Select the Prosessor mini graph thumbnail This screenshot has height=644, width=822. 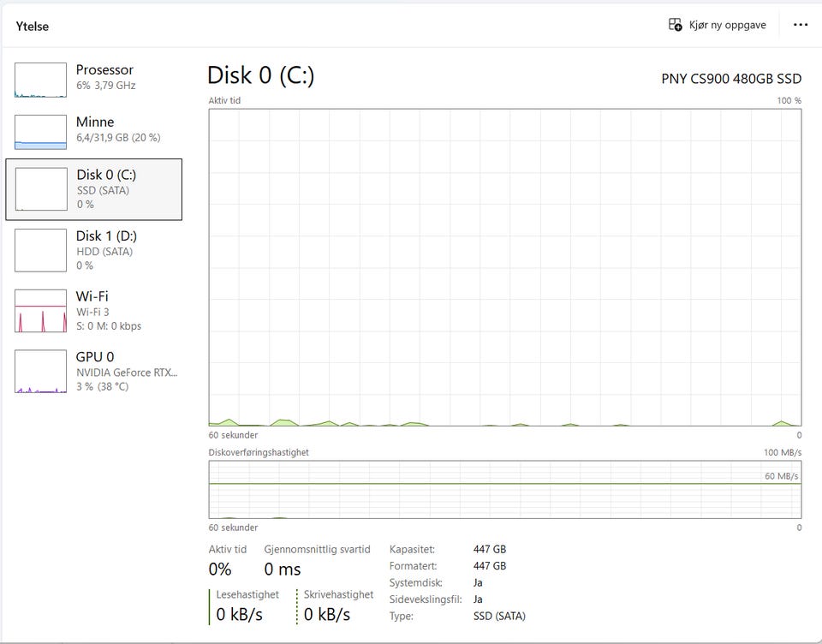[40, 80]
